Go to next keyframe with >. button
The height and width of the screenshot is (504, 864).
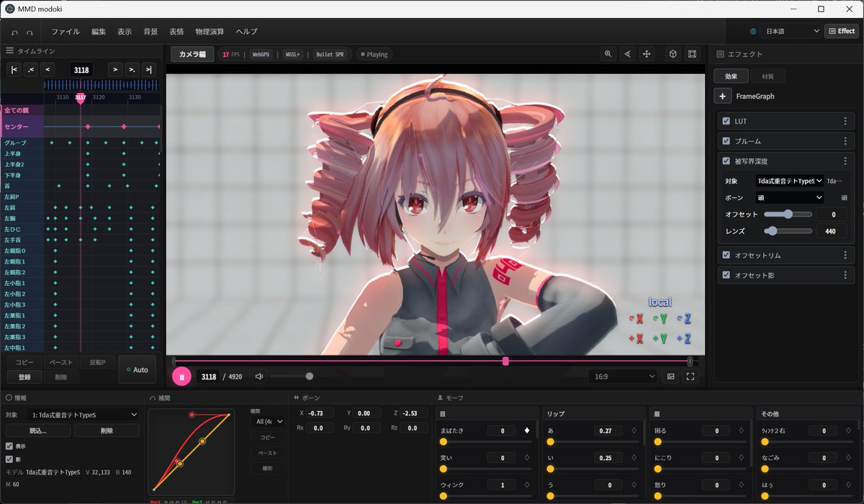(x=132, y=70)
